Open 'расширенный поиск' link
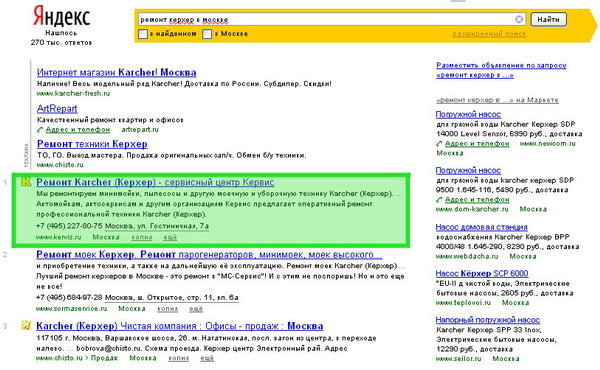Viewport: 600px width, 370px height. [489, 34]
